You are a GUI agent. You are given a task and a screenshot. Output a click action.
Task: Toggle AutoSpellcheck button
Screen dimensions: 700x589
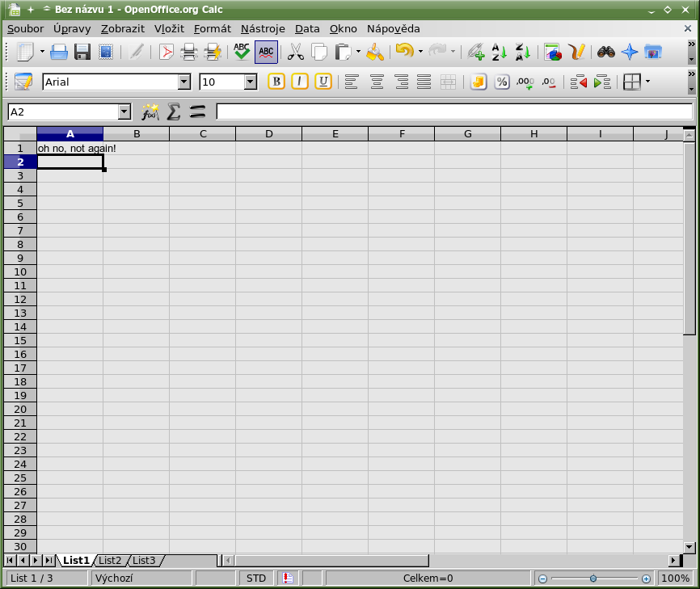pyautogui.click(x=266, y=53)
